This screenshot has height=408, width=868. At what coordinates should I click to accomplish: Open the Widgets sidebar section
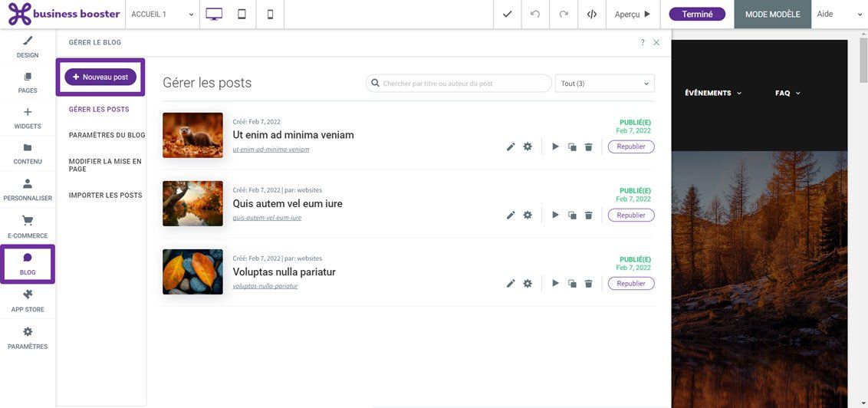(28, 118)
